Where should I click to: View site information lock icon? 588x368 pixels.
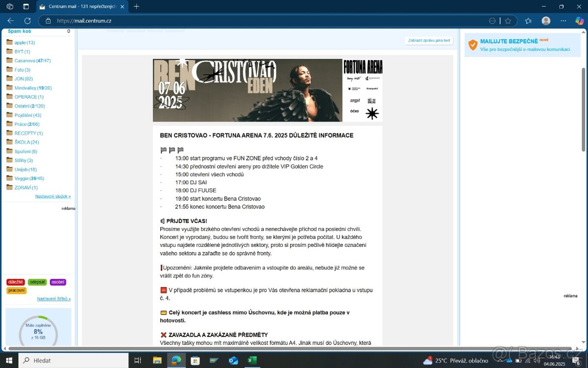pos(48,21)
